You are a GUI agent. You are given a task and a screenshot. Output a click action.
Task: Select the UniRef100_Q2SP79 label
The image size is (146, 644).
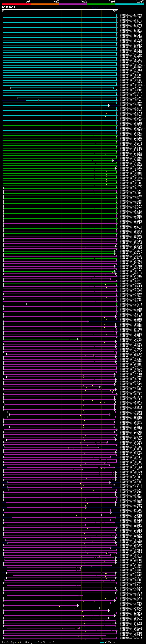coord(131,226)
